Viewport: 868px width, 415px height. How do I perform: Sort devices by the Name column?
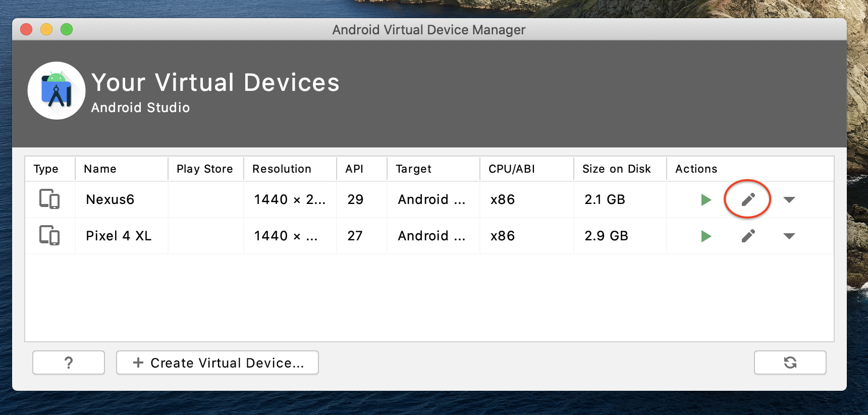coord(100,169)
